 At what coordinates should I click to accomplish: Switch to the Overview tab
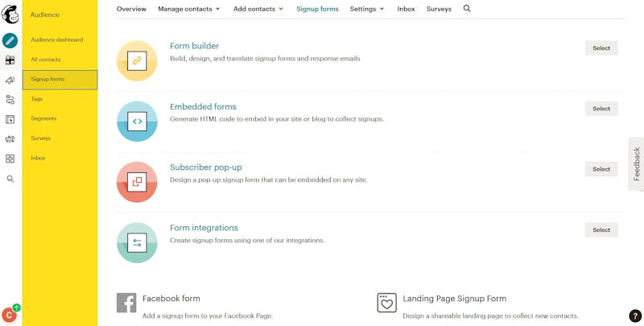(x=131, y=9)
